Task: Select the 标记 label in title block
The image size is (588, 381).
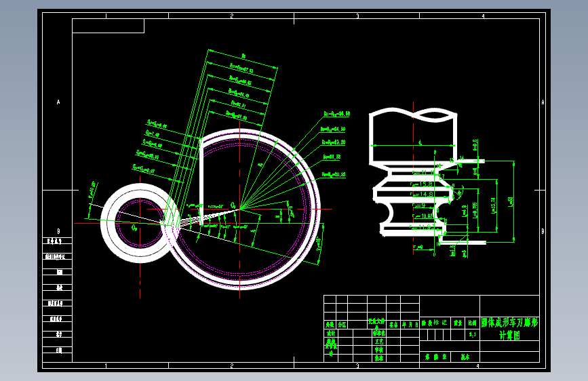Action: coord(440,323)
